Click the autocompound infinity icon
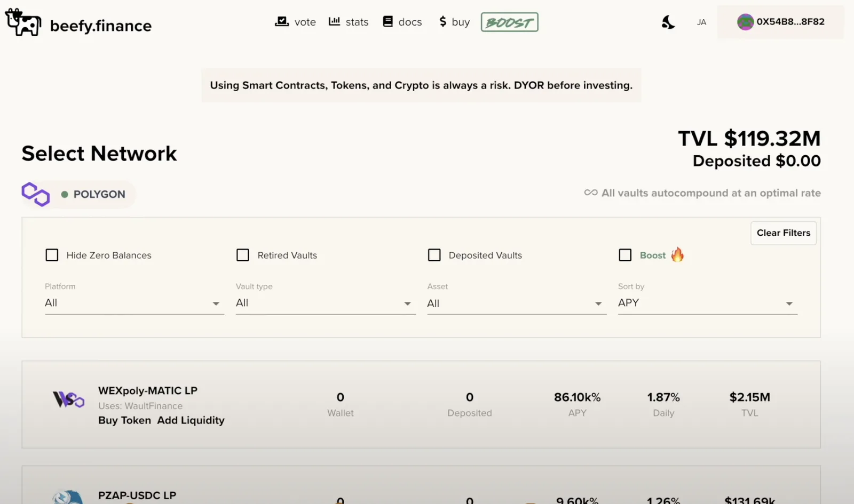 pyautogui.click(x=591, y=193)
